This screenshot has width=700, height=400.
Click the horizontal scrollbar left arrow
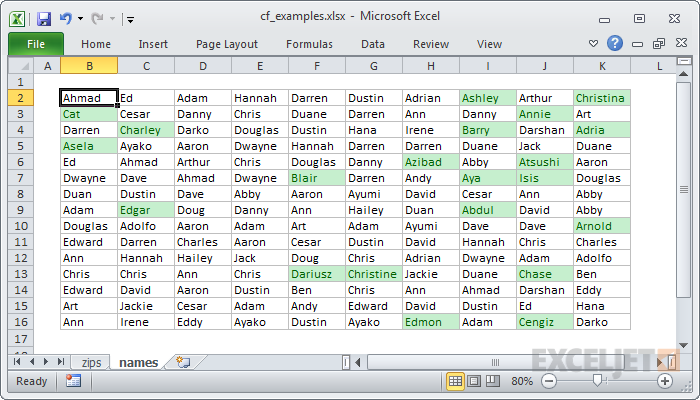click(x=358, y=362)
